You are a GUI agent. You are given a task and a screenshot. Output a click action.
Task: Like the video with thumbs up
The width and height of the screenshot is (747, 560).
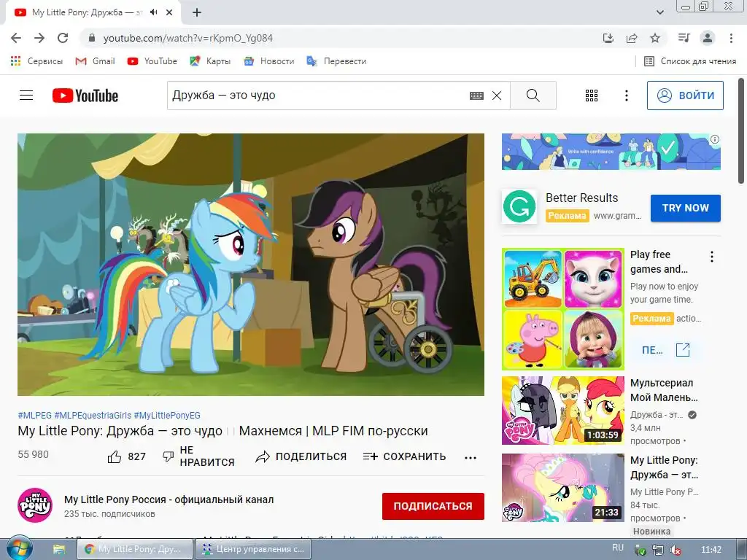coord(126,456)
